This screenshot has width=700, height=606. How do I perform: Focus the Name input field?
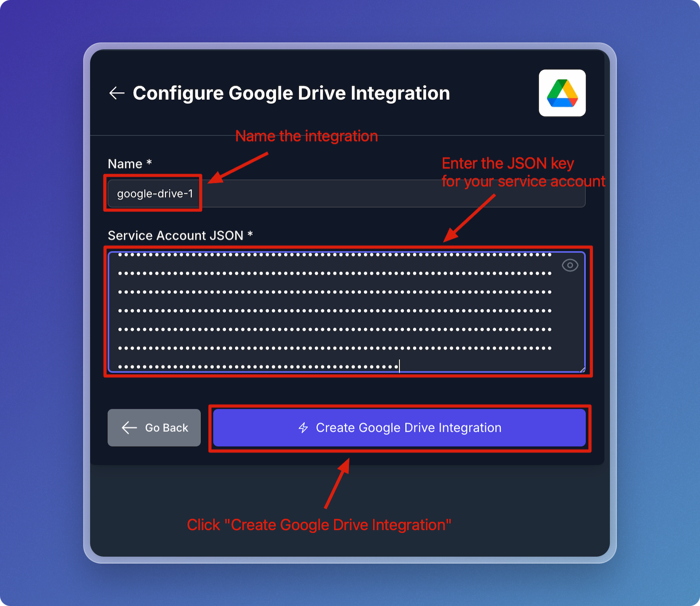pos(347,193)
